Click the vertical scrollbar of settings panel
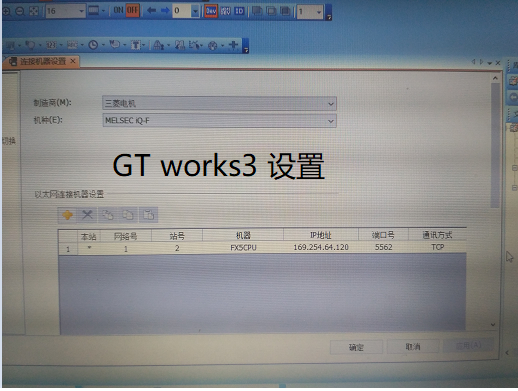This screenshot has width=518, height=391. 495,201
